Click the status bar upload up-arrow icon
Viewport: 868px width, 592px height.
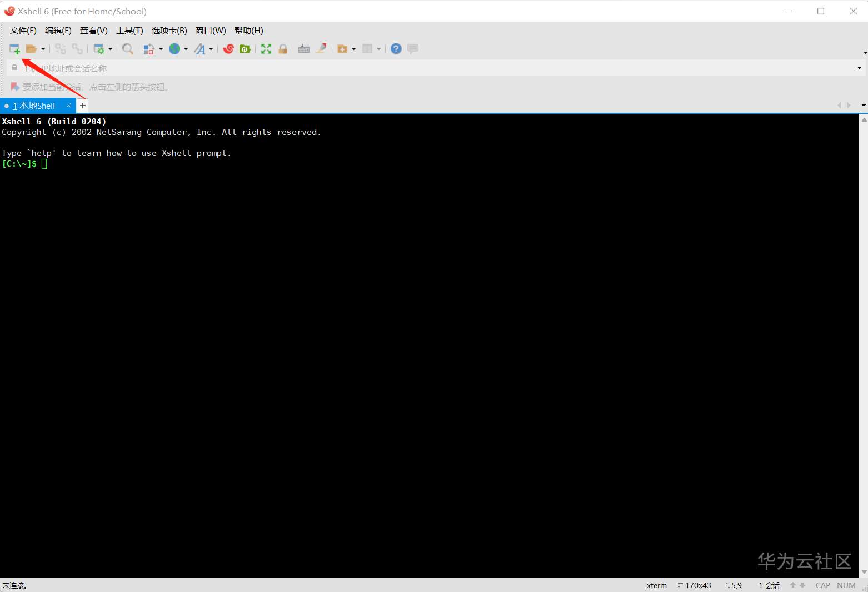[793, 585]
